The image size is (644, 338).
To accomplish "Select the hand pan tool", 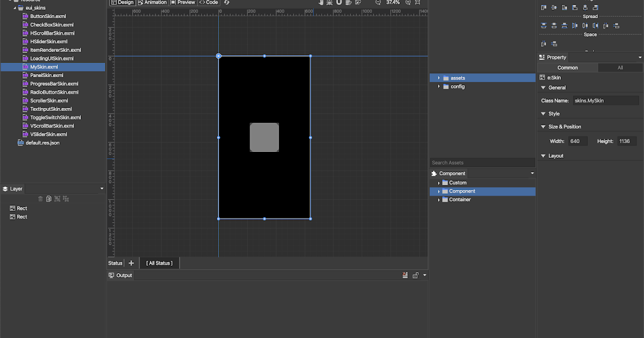I will coord(321,3).
